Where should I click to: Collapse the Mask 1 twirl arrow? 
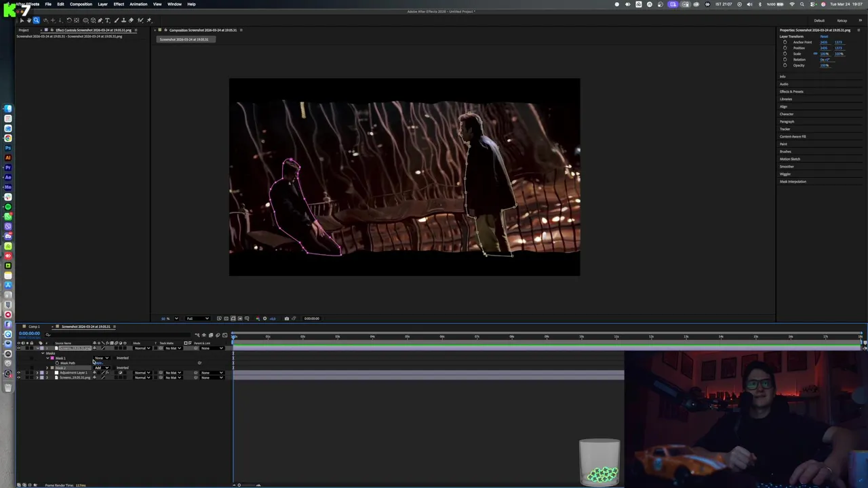tap(47, 358)
